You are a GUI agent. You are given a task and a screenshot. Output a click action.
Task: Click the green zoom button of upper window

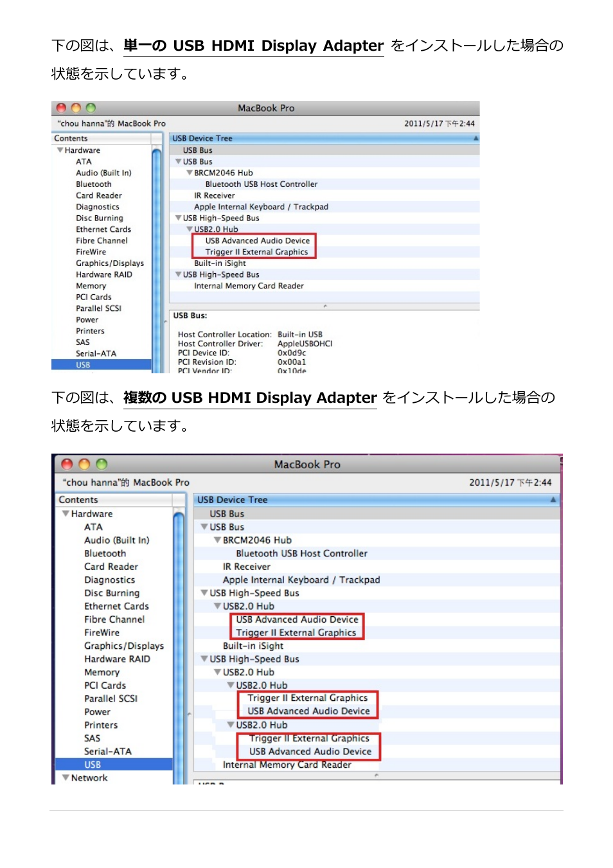point(91,108)
